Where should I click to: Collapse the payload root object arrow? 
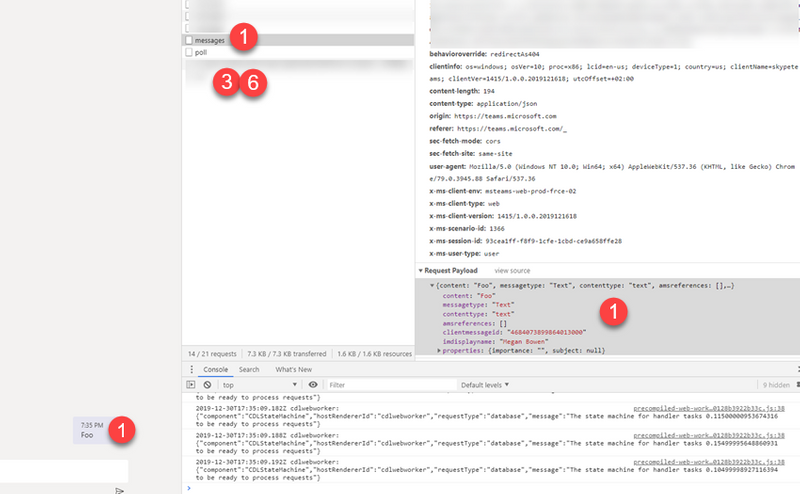432,286
